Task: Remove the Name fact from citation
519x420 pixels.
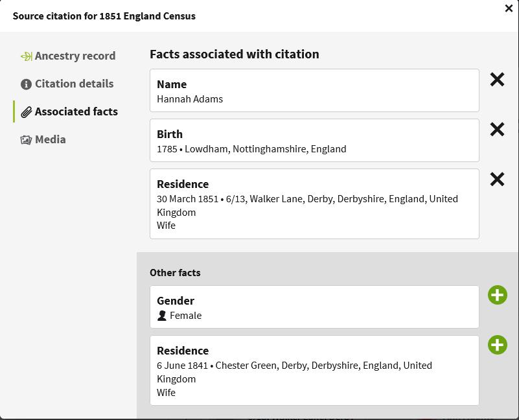Action: tap(497, 79)
